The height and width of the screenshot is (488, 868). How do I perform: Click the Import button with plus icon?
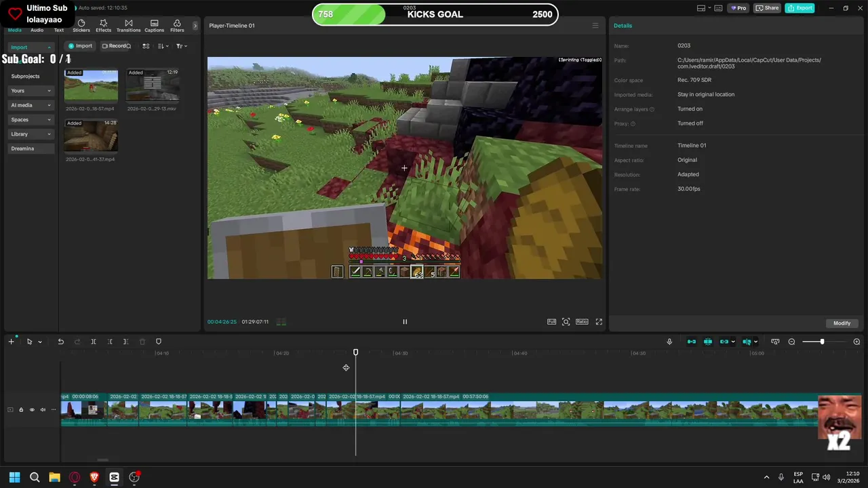pos(80,46)
